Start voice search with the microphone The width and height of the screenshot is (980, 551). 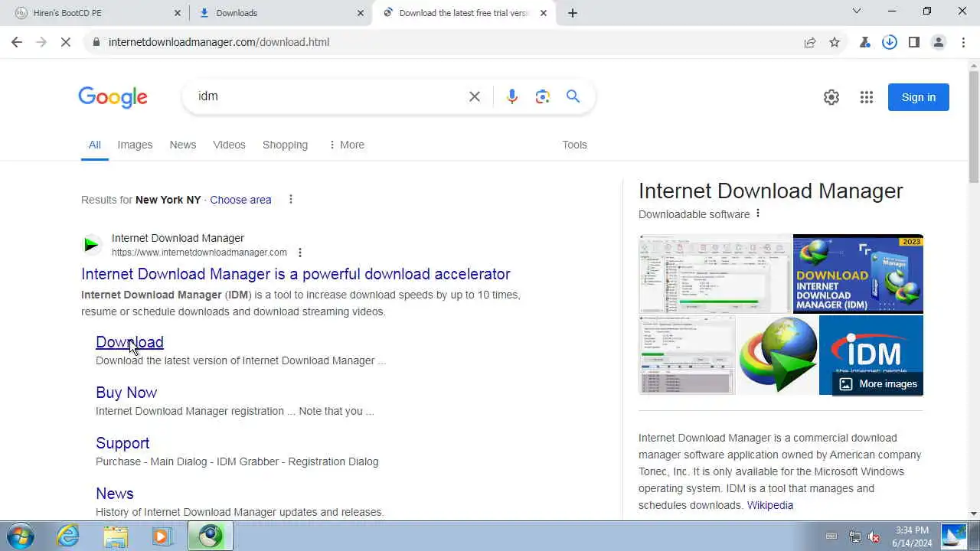point(512,96)
